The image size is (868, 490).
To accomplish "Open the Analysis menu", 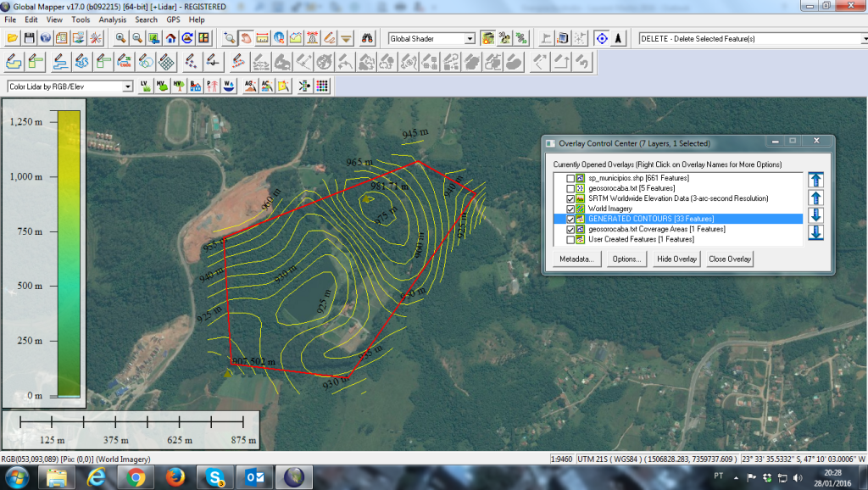I will [x=112, y=19].
